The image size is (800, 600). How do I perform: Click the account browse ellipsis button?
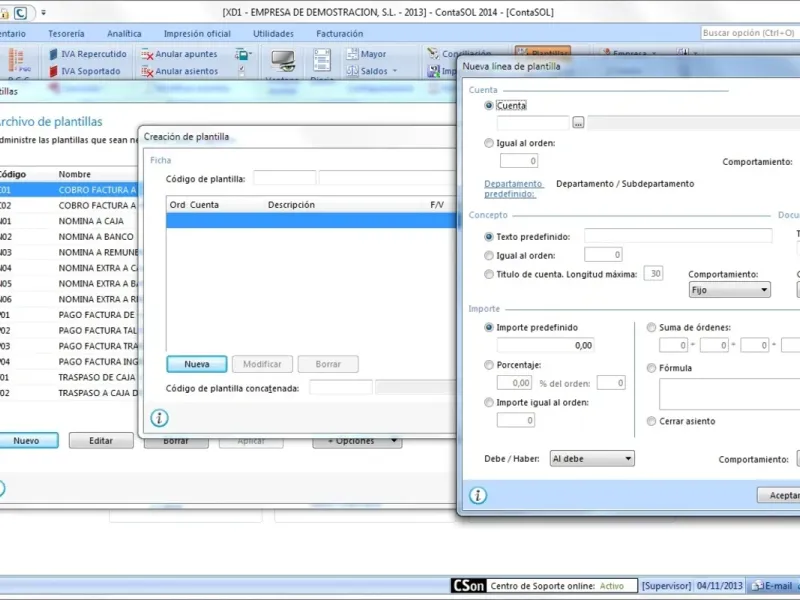pyautogui.click(x=578, y=122)
